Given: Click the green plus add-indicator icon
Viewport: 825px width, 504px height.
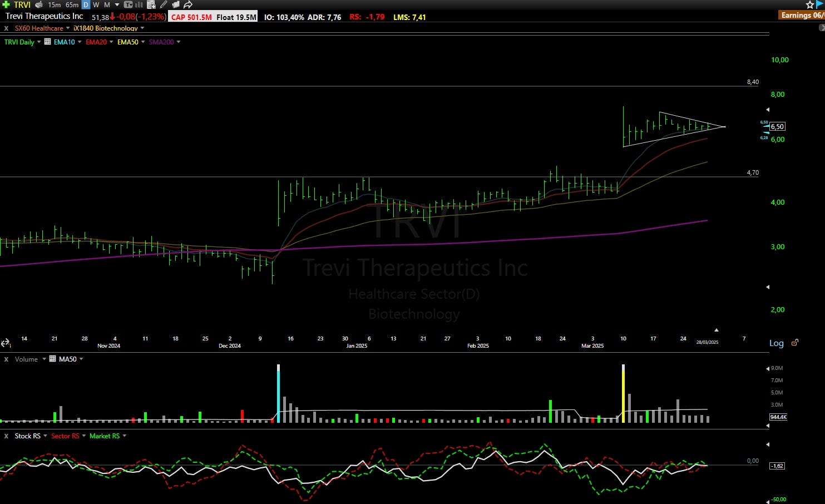Looking at the screenshot, I should (6, 4).
